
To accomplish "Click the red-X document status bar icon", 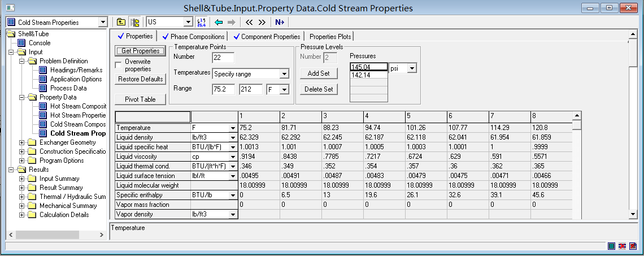I will [x=633, y=246].
